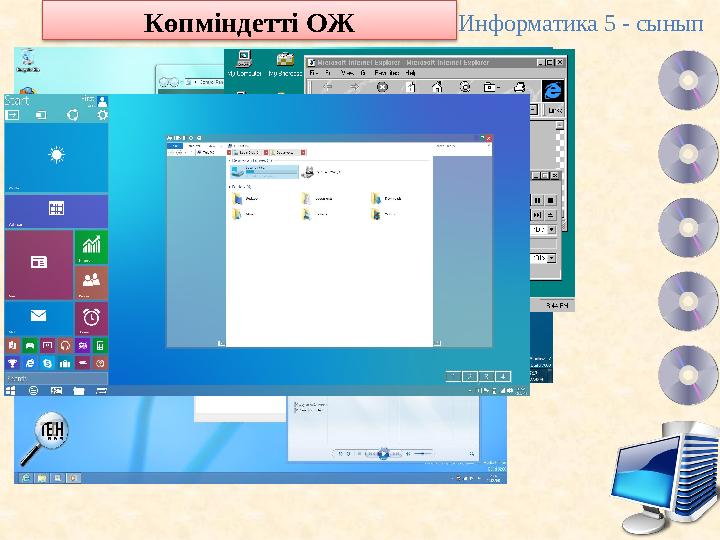Skip to next track in Windows 98 player

point(537,215)
